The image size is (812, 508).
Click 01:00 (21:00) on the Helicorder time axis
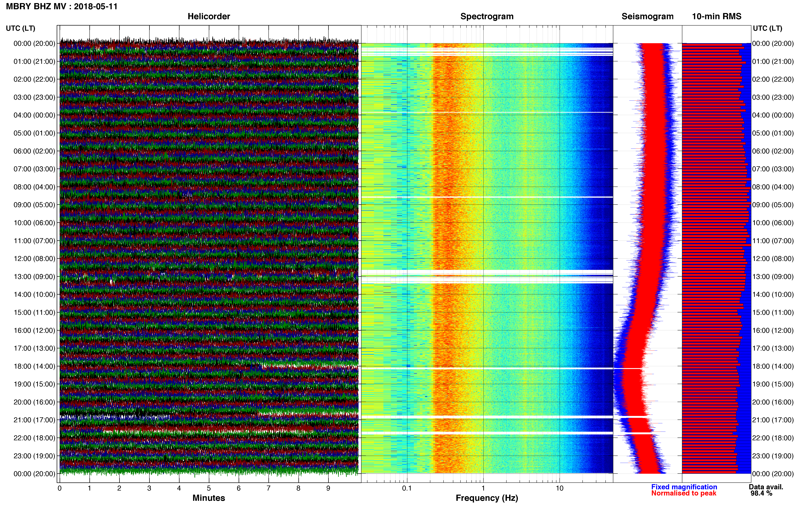[x=34, y=62]
